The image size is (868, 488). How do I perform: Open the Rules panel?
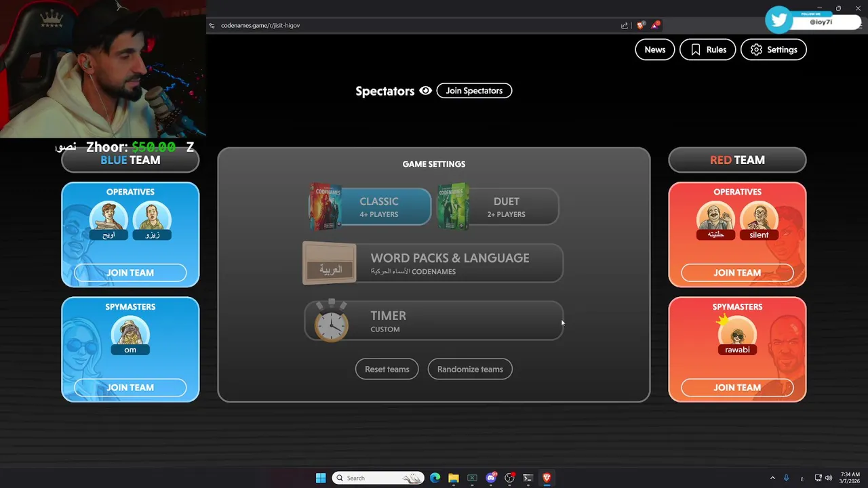[x=707, y=49]
